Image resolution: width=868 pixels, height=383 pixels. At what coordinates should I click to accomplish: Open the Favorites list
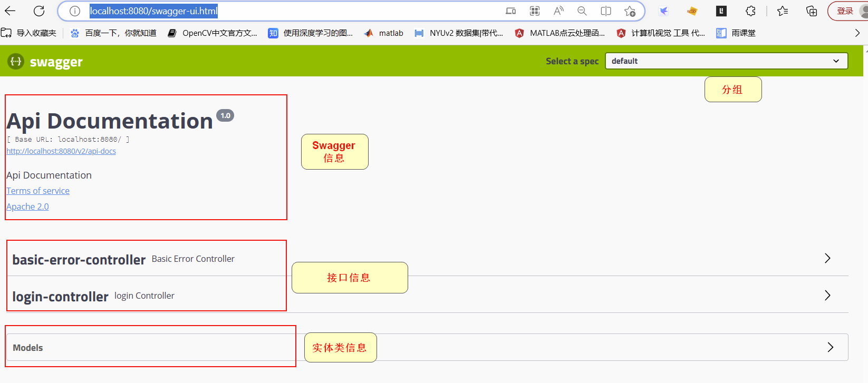[x=783, y=11]
